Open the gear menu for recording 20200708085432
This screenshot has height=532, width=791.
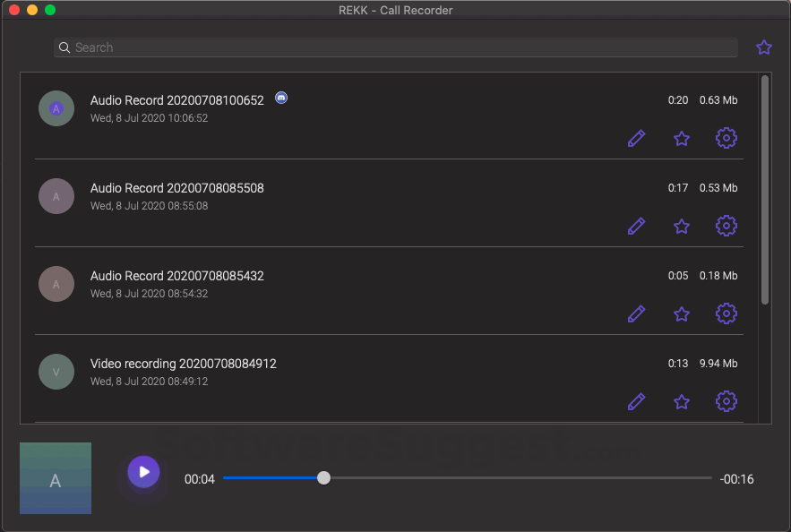(x=727, y=313)
